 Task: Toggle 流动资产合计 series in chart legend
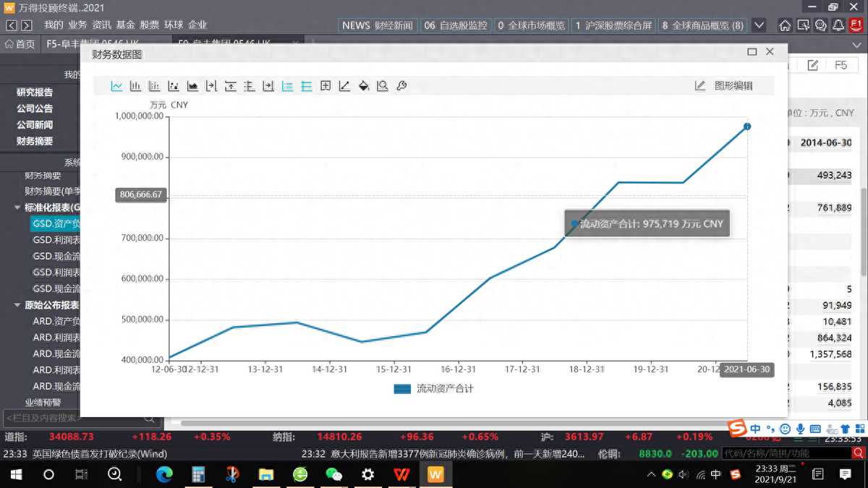coord(433,389)
